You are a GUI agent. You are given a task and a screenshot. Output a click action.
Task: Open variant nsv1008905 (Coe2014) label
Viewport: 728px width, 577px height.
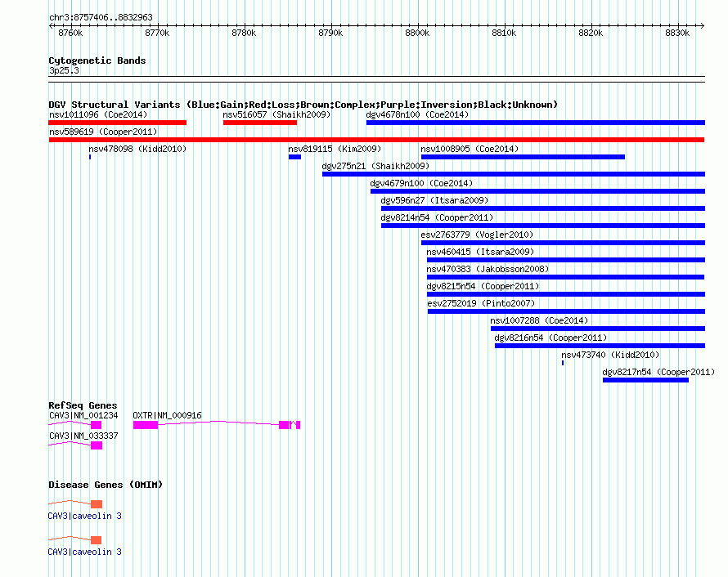[470, 149]
